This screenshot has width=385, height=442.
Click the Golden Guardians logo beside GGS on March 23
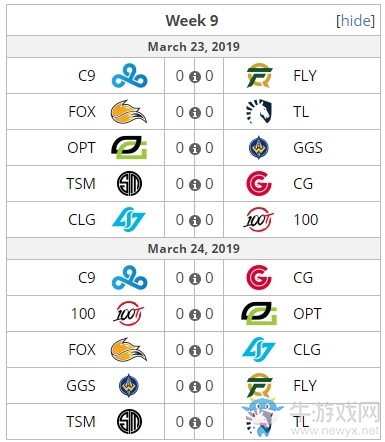coord(259,147)
